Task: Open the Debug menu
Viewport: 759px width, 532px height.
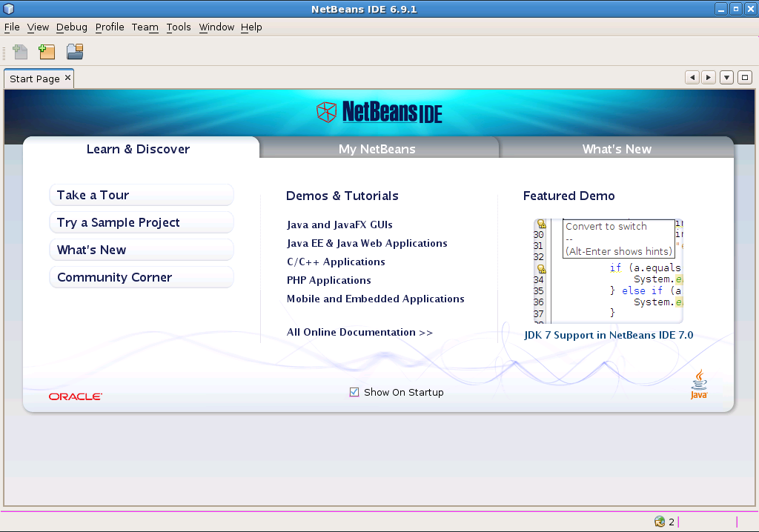Action: (x=72, y=27)
